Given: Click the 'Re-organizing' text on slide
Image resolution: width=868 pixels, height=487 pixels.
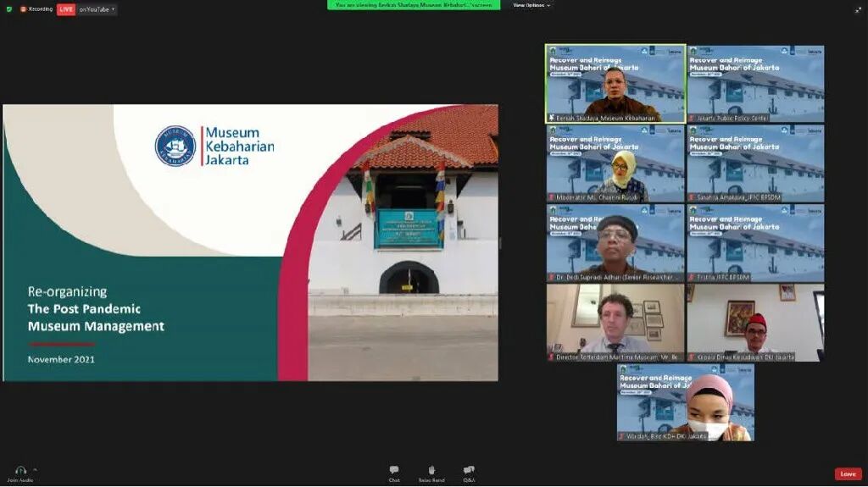Looking at the screenshot, I should click(x=68, y=291).
